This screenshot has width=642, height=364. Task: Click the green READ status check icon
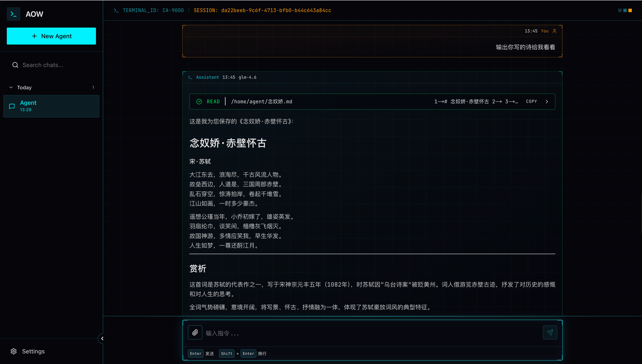pyautogui.click(x=199, y=101)
